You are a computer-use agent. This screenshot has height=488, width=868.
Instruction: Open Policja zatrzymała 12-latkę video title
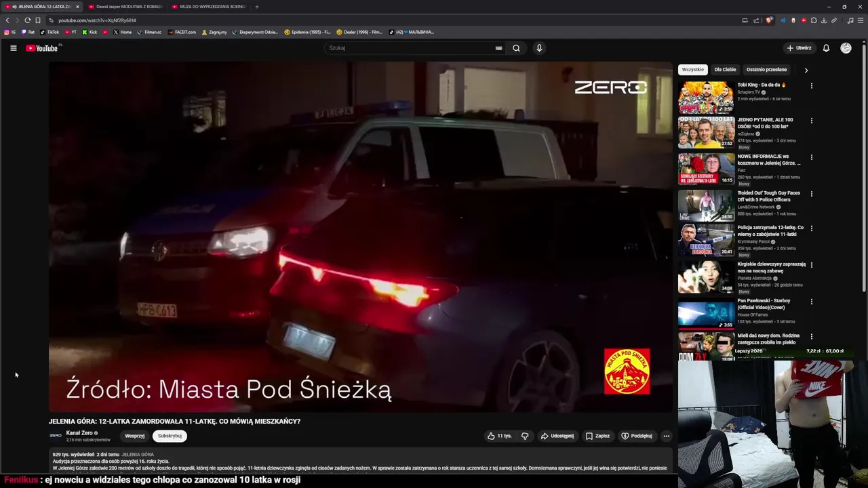(x=770, y=230)
